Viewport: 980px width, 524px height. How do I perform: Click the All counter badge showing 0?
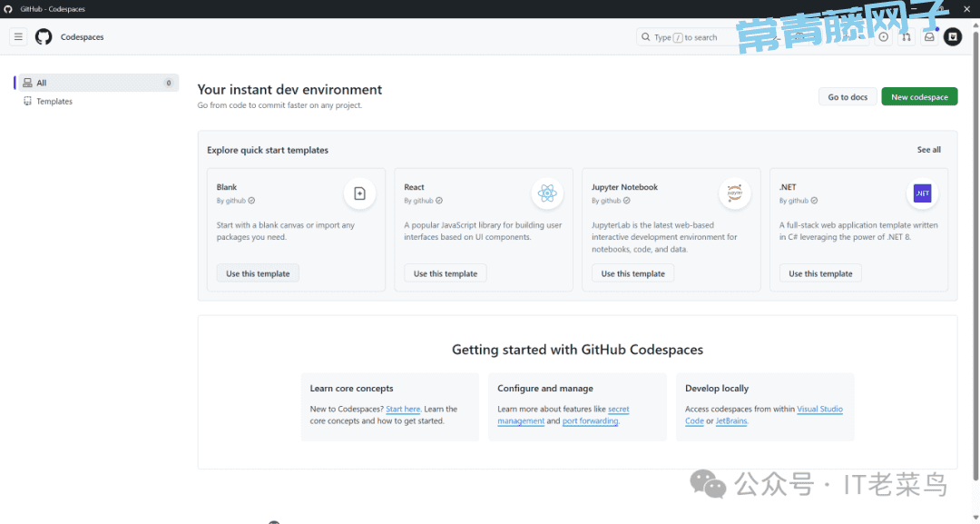[168, 83]
